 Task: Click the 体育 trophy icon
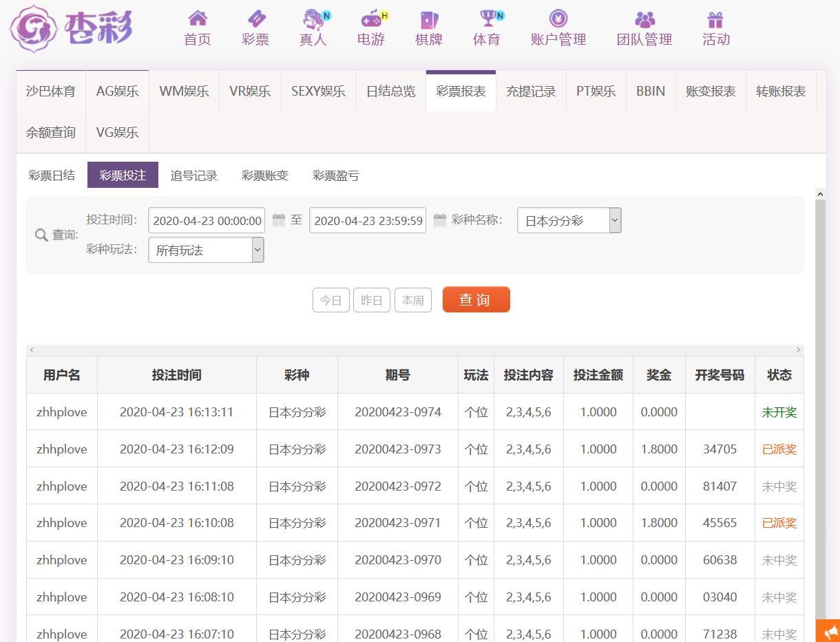[x=487, y=19]
